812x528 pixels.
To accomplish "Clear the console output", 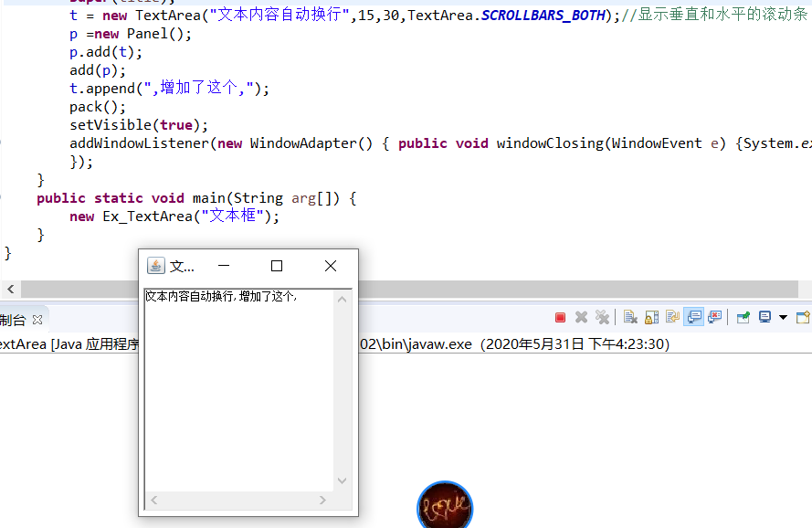I will click(x=630, y=317).
